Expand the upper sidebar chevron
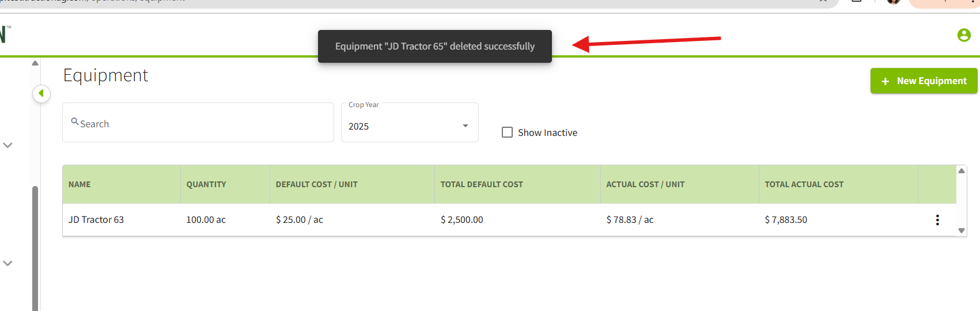 coord(7,145)
